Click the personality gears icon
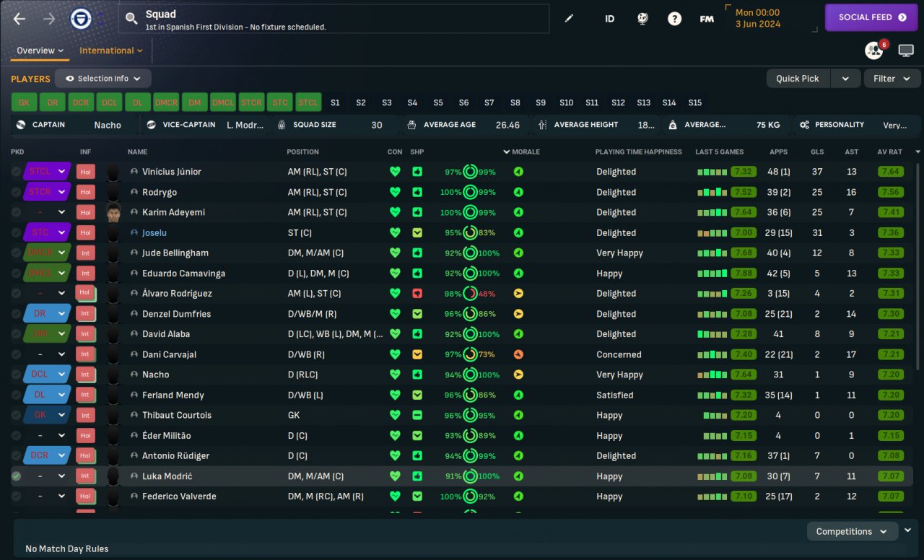This screenshot has height=560, width=924. (804, 125)
